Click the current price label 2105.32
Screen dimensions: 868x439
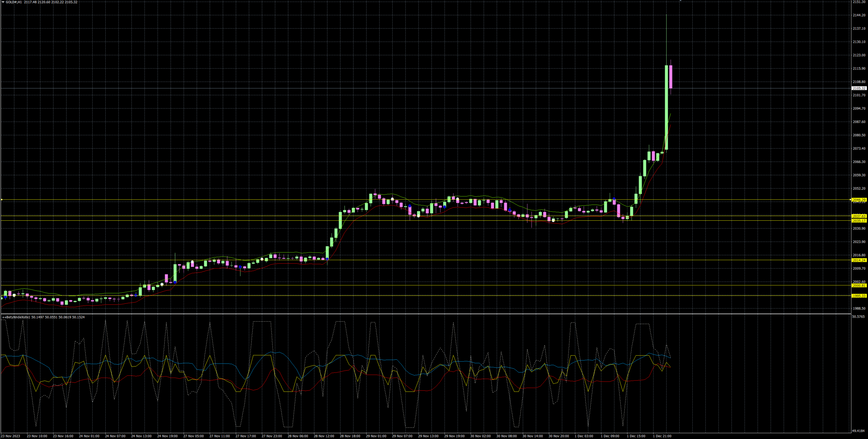tap(859, 88)
